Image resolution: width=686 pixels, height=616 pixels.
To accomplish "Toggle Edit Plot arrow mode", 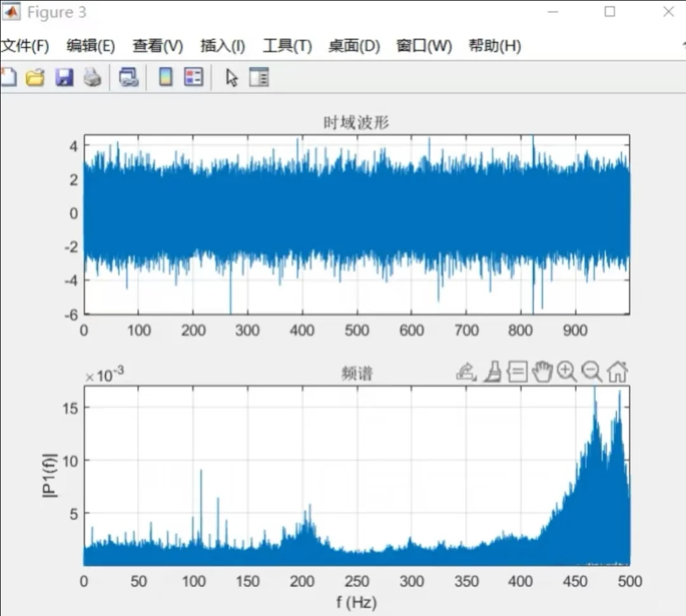I will click(x=232, y=77).
